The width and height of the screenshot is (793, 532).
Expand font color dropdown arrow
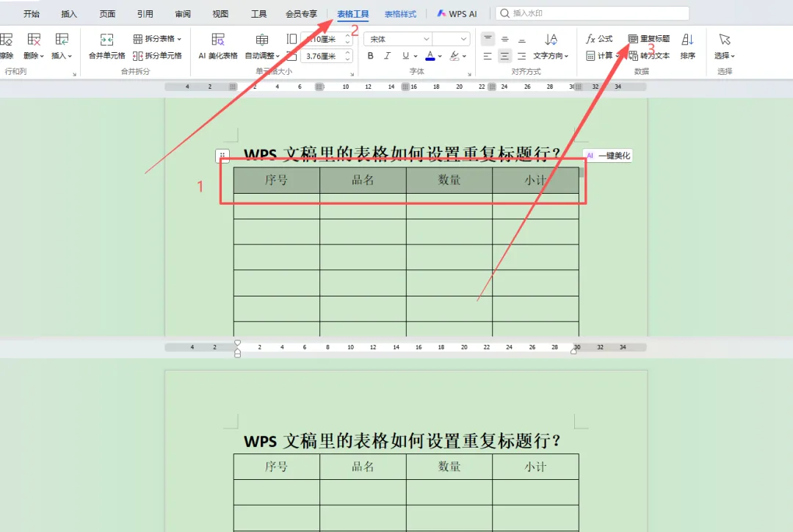(440, 56)
